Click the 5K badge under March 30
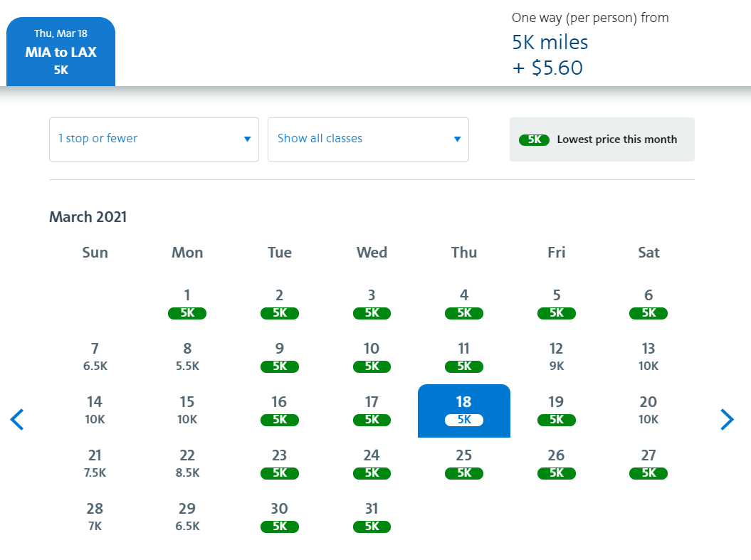 (280, 527)
